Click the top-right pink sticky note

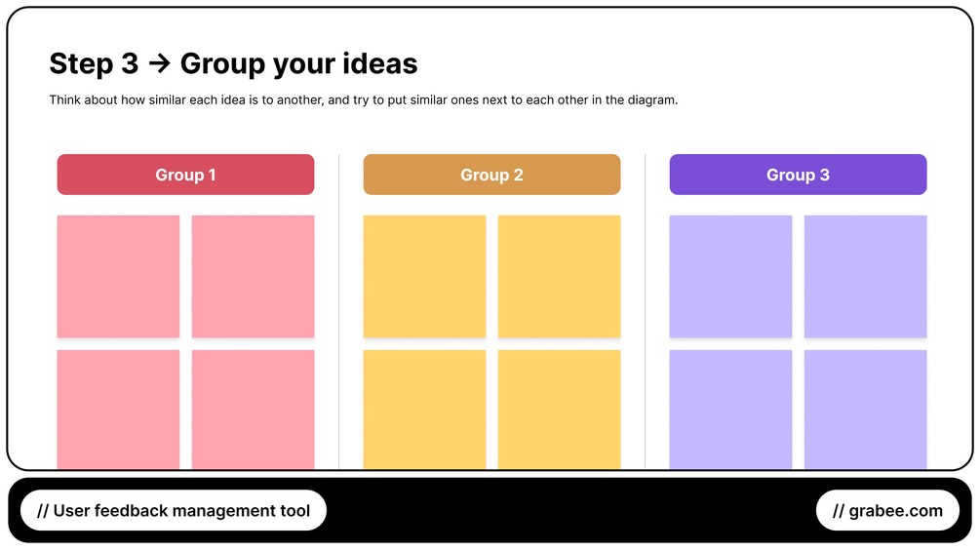pos(253,276)
